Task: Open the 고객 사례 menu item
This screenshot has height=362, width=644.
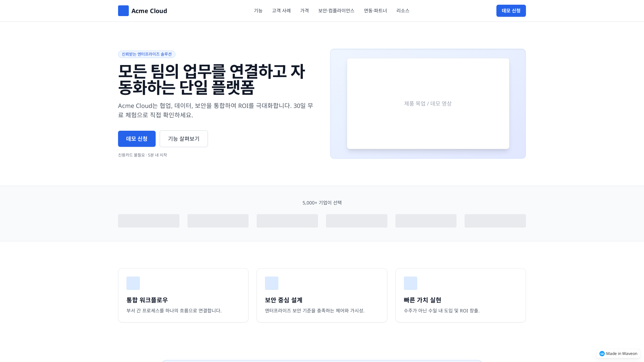Action: click(x=281, y=10)
